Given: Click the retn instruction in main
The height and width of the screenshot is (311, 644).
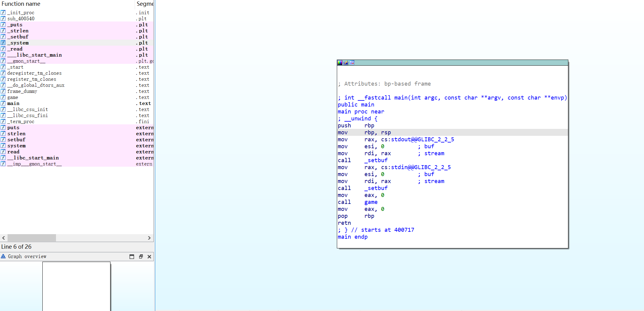Looking at the screenshot, I should (x=344, y=223).
